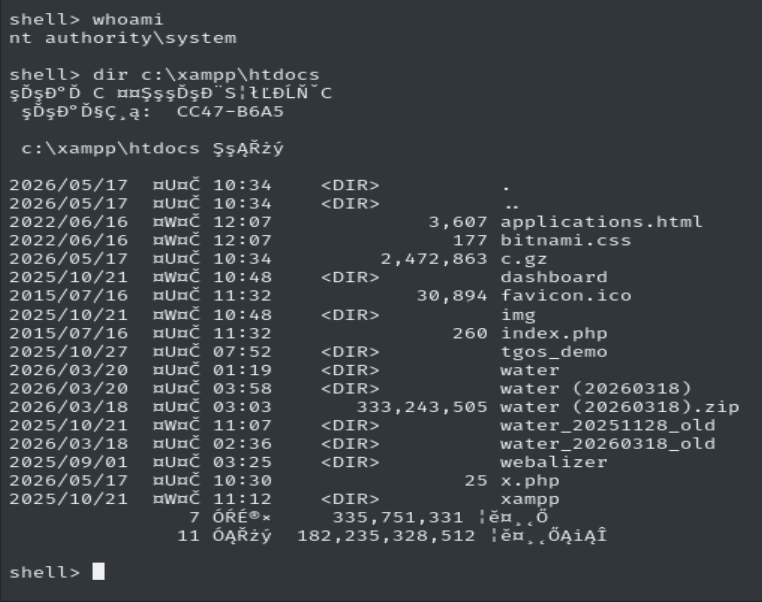Click the whoami command text
Screen dimensions: 762x602
click(128, 19)
